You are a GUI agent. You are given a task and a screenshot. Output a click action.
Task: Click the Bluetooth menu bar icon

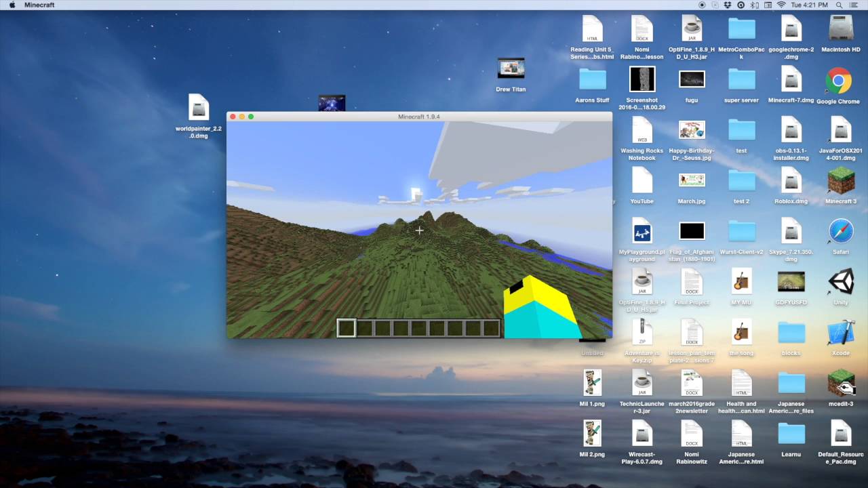coord(754,5)
